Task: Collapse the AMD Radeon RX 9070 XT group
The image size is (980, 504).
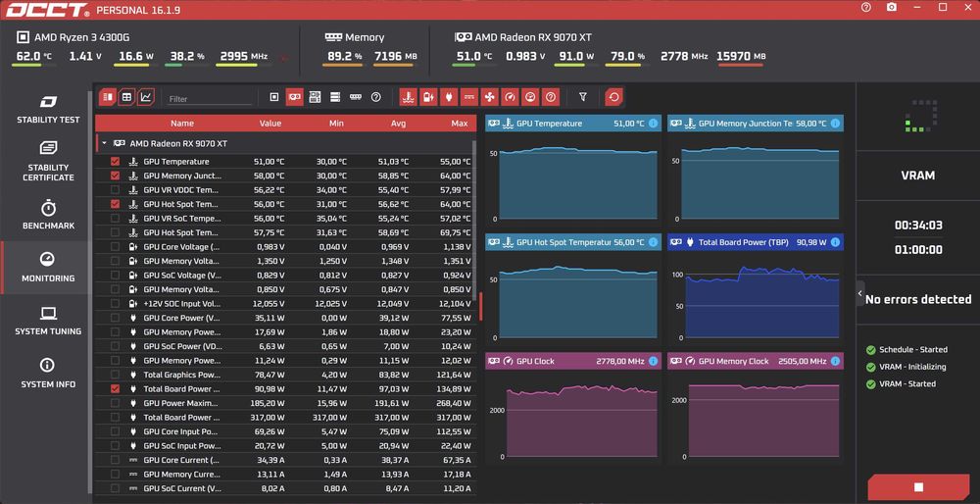Action: coord(105,143)
